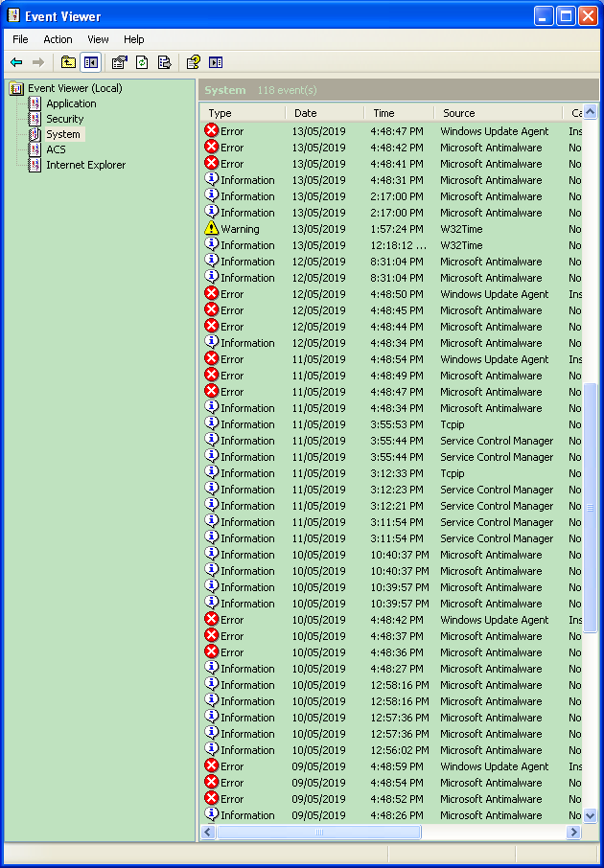
Task: Click the horizontal scroll left arrow
Action: 208,832
